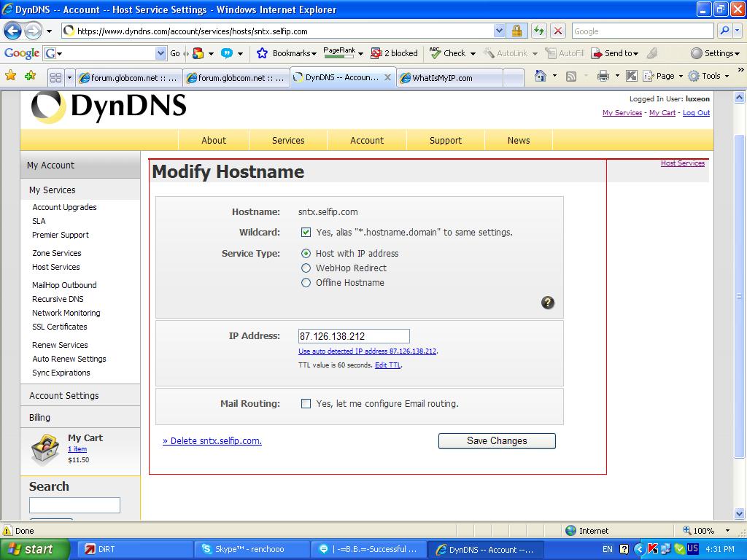This screenshot has width=747, height=560.
Task: Select the WebHop Redirect radio option
Action: pos(306,268)
